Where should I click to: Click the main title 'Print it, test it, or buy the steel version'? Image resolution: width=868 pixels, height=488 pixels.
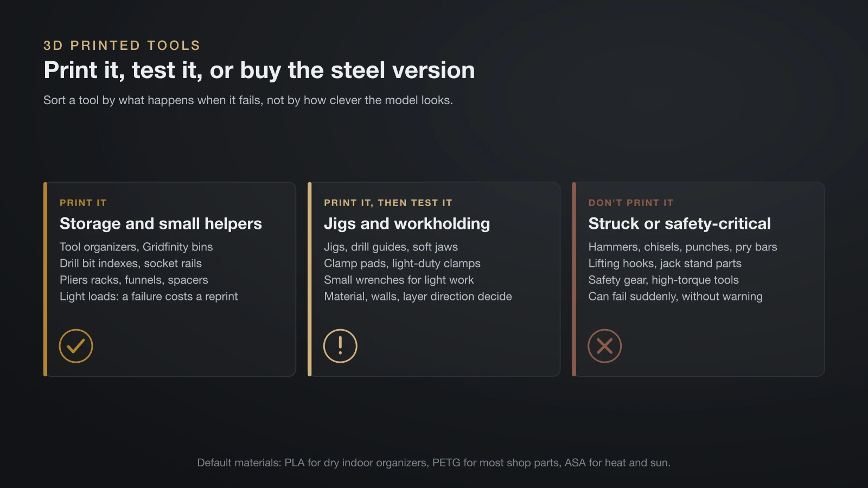(259, 70)
